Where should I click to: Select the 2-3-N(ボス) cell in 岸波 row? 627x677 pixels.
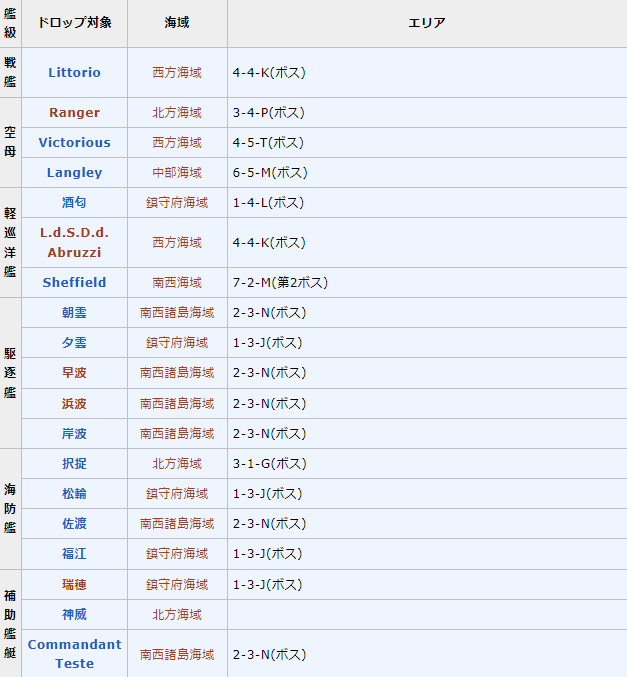[427, 433]
